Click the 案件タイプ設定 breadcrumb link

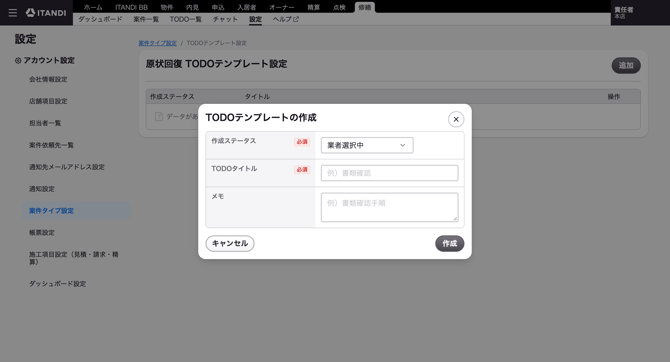point(157,43)
